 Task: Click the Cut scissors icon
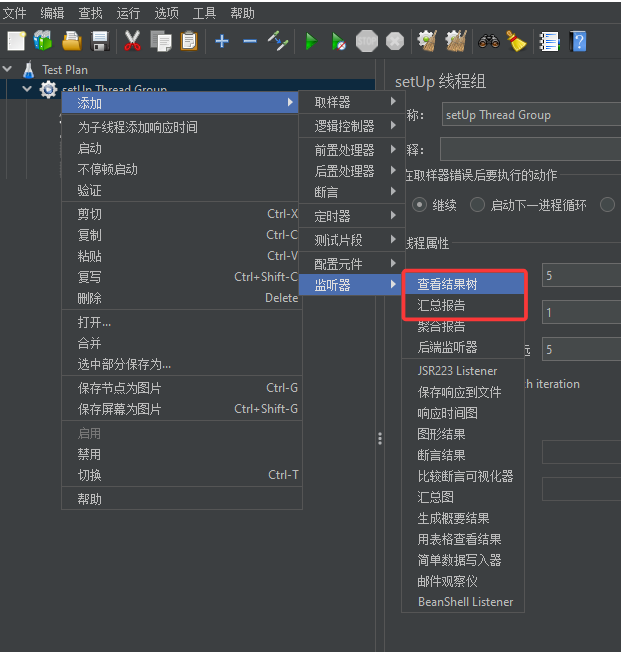[132, 41]
